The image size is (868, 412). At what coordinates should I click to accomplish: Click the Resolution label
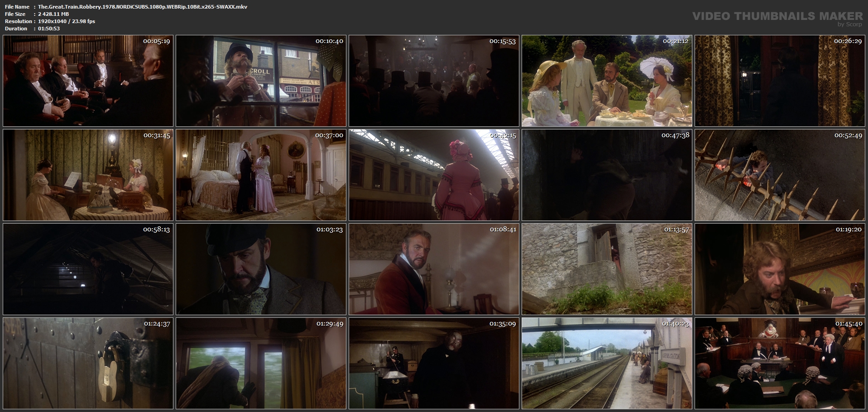pyautogui.click(x=18, y=21)
